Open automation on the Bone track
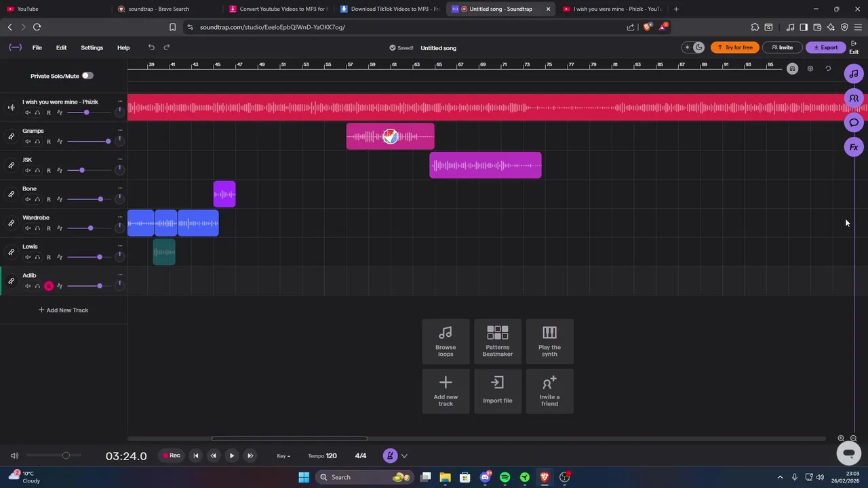The width and height of the screenshot is (868, 488). coord(60,199)
